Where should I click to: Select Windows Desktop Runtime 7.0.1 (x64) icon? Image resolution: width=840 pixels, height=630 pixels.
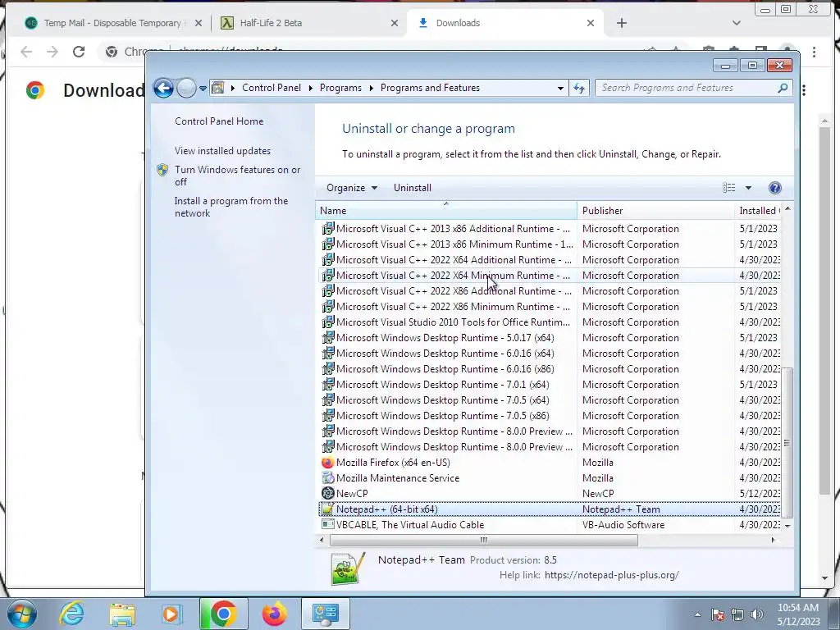tap(327, 385)
